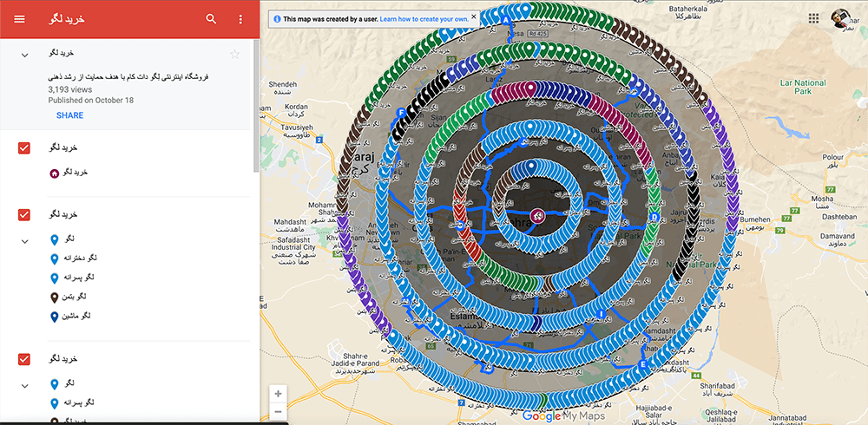868x425 pixels.
Task: Open the hamburger menu in the red header
Action: (19, 19)
